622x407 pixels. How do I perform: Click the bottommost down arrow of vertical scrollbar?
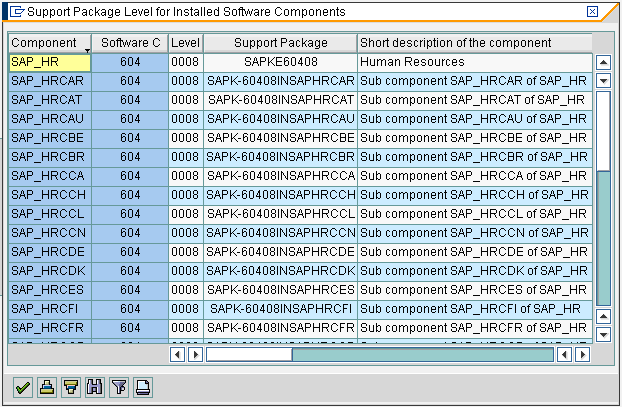[x=603, y=332]
